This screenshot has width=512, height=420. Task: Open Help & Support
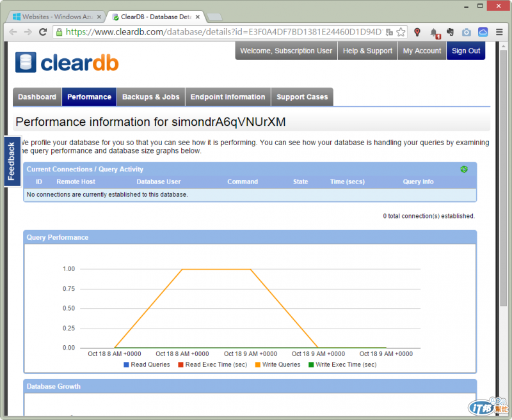click(367, 51)
